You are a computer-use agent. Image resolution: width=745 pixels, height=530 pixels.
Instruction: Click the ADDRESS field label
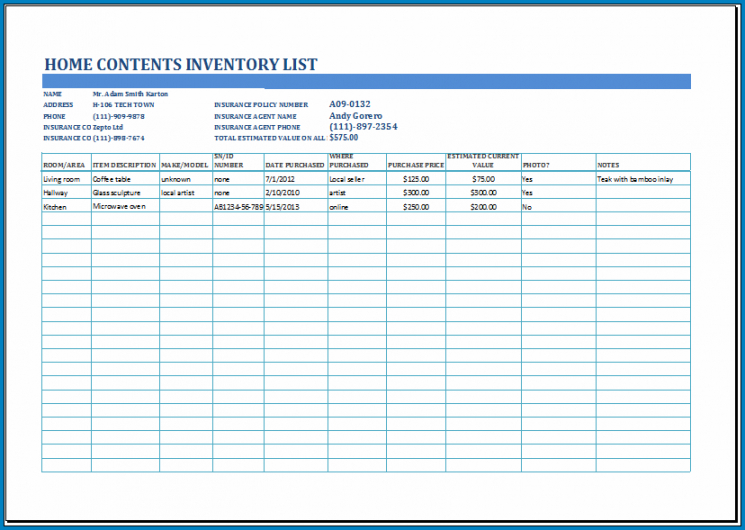coord(58,105)
